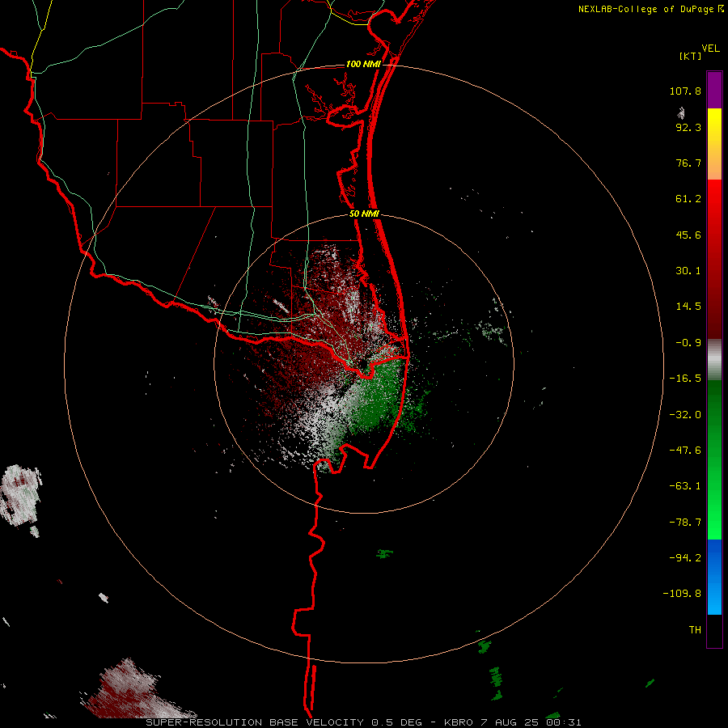Click the "TH" threshold label
This screenshot has width=728, height=728.
point(695,630)
